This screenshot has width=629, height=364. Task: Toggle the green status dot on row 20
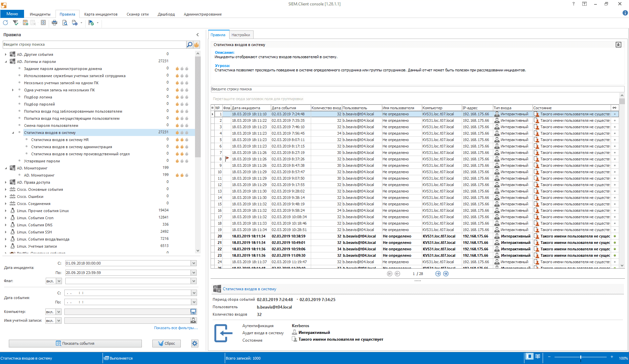(614, 236)
